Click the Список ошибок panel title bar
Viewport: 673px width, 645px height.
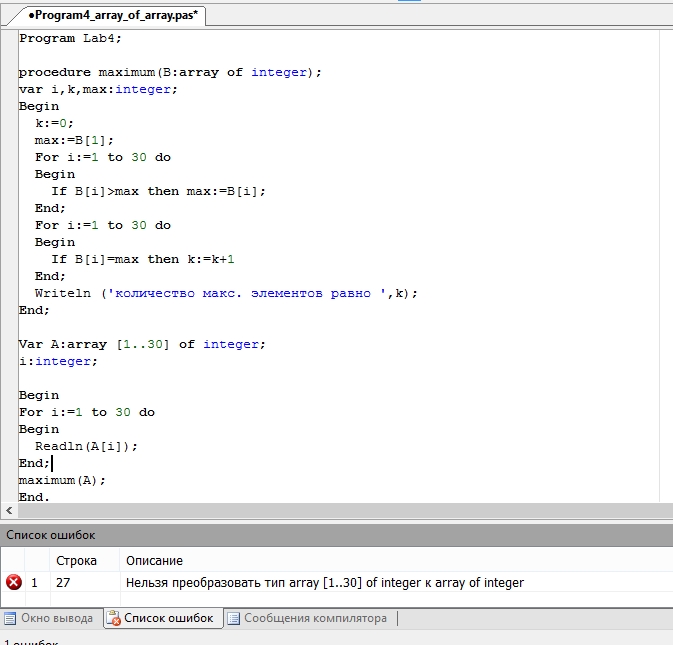click(336, 535)
